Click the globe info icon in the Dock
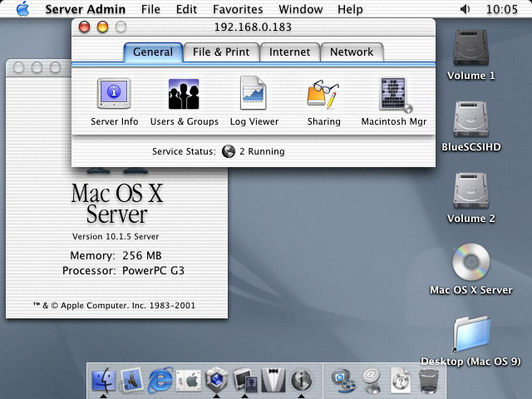Viewport: 532px width, 399px height. coord(301,380)
